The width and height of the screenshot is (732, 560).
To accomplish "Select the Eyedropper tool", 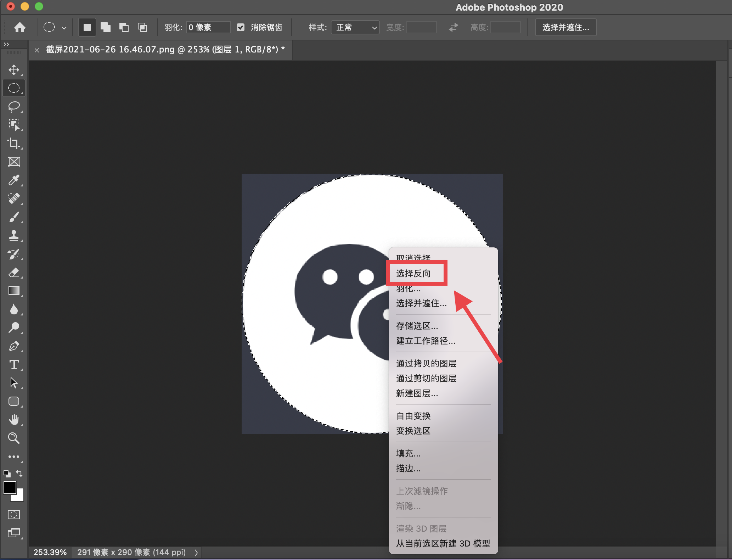I will point(14,180).
